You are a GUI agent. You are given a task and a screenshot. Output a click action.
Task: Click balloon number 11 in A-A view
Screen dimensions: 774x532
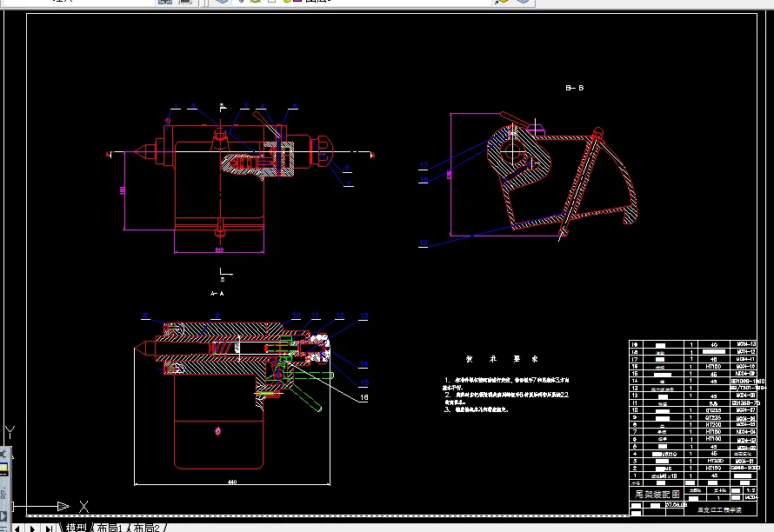tap(316, 316)
